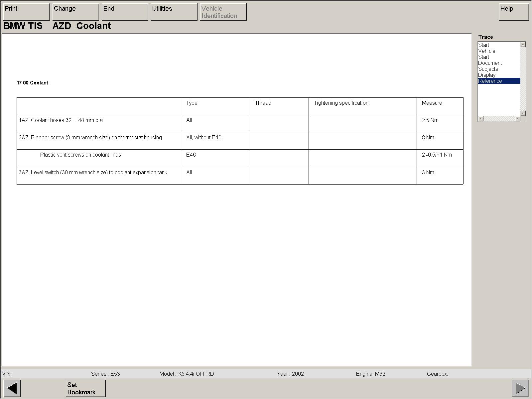This screenshot has width=532, height=399.
Task: Open Help
Action: 514,12
